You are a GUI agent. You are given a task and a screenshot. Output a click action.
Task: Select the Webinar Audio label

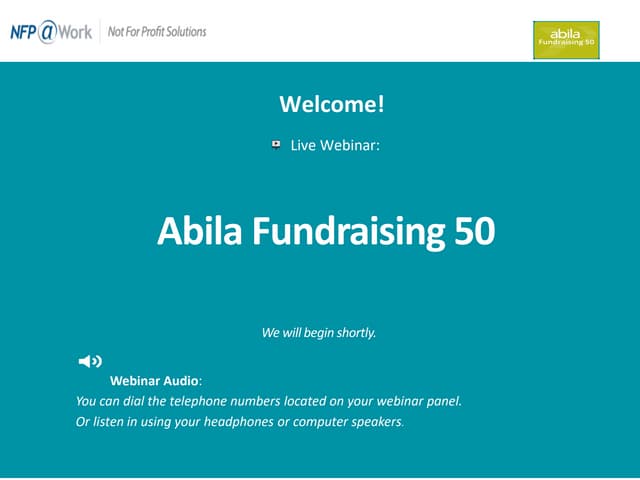pyautogui.click(x=156, y=381)
